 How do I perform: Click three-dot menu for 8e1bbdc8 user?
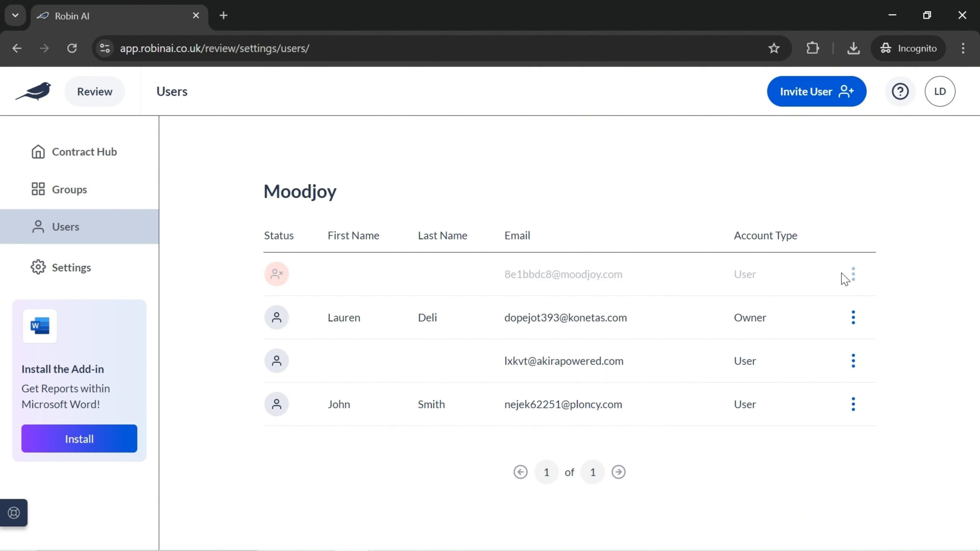coord(853,274)
